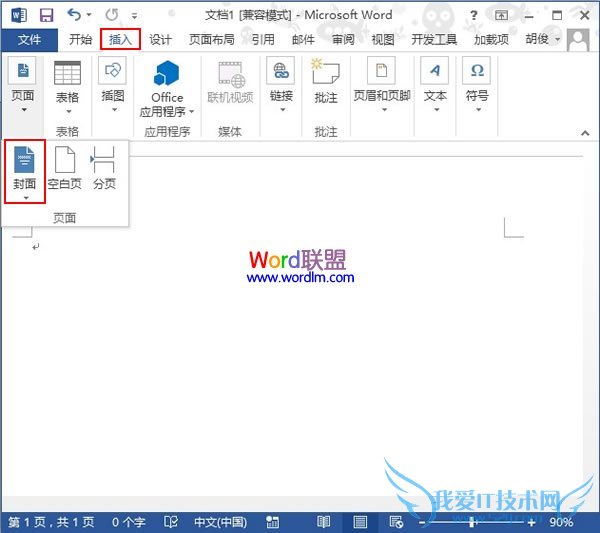Zoom out with the minus button
Viewport: 600px width, 533px height.
[x=422, y=522]
